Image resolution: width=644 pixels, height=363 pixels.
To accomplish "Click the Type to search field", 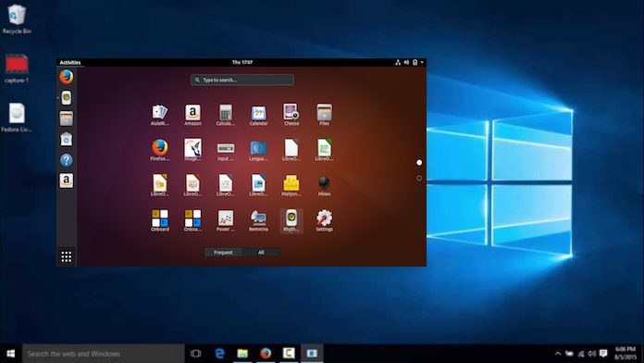I will 241,80.
